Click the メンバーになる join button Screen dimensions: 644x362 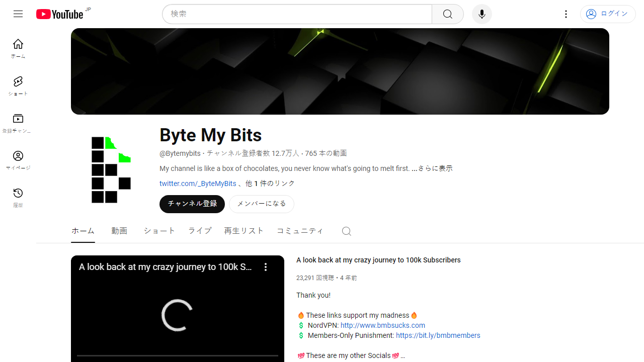(262, 204)
